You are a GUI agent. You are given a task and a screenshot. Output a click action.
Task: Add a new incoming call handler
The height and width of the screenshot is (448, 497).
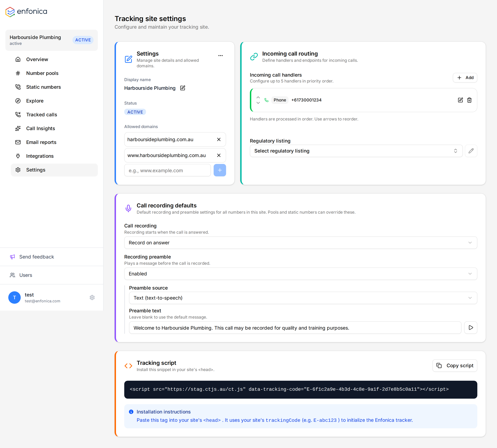pos(465,77)
